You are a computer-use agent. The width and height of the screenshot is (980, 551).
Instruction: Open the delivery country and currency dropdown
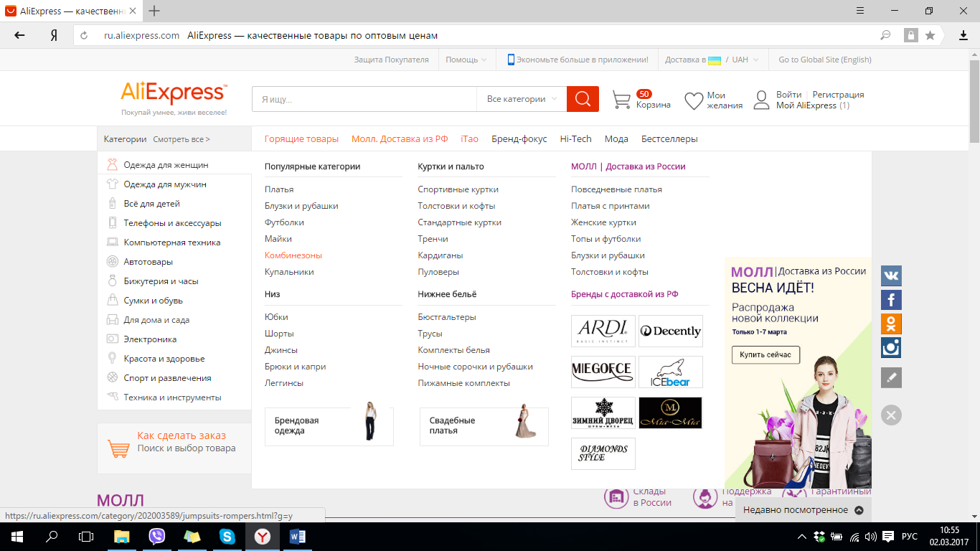[712, 60]
